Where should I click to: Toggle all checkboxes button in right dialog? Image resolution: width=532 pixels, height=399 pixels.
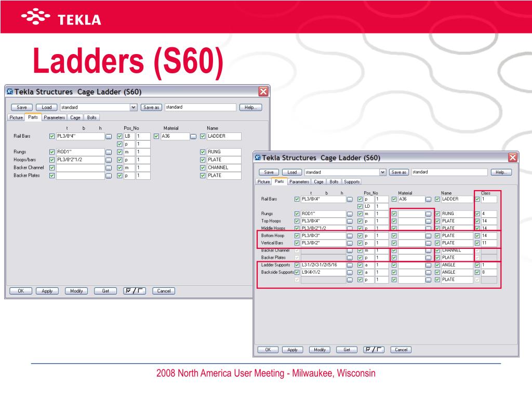(x=374, y=350)
